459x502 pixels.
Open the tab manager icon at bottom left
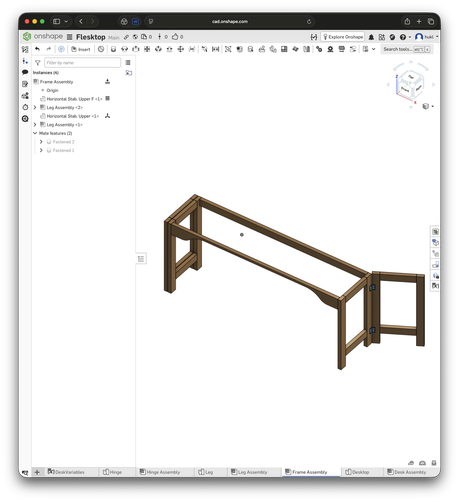25,472
